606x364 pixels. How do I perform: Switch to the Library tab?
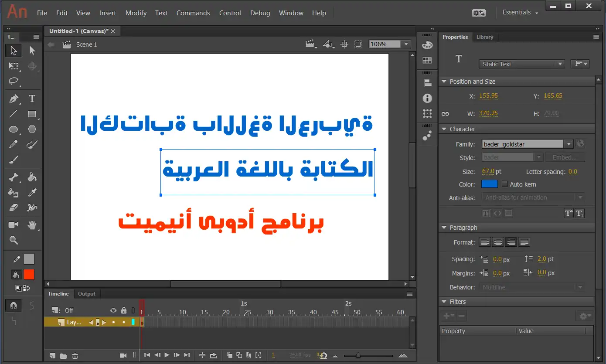[485, 37]
